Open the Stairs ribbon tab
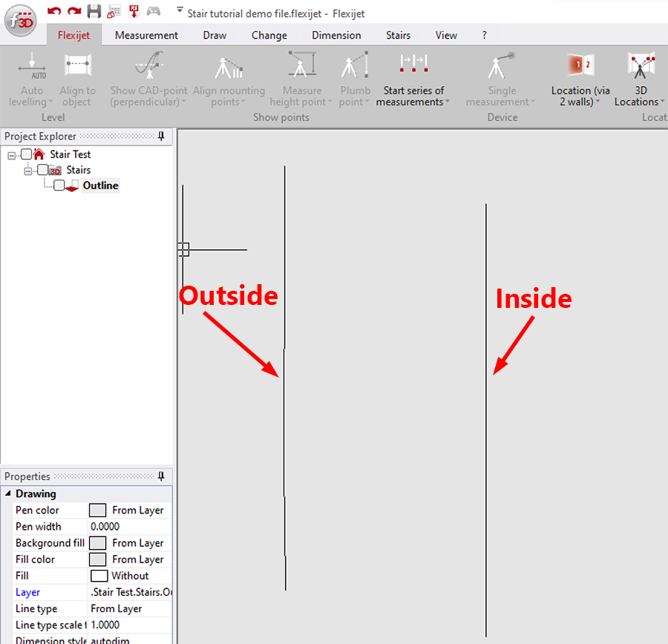The width and height of the screenshot is (668, 644). (398, 35)
